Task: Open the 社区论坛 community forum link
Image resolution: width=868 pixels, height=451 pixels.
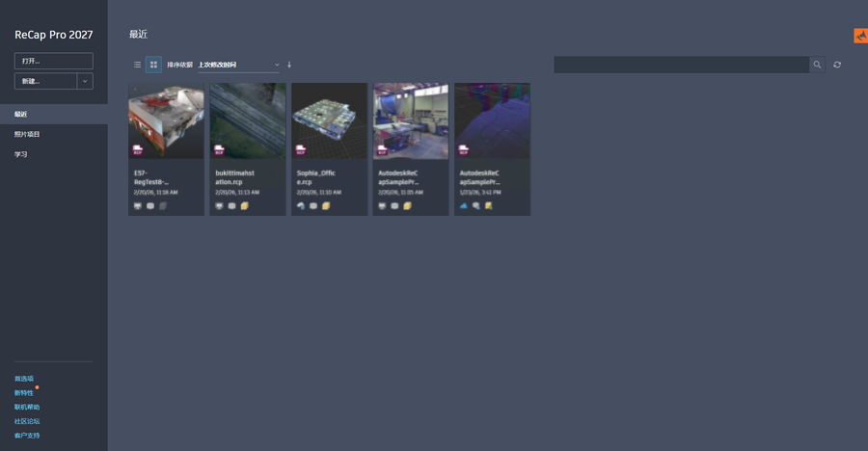Action: pos(27,421)
